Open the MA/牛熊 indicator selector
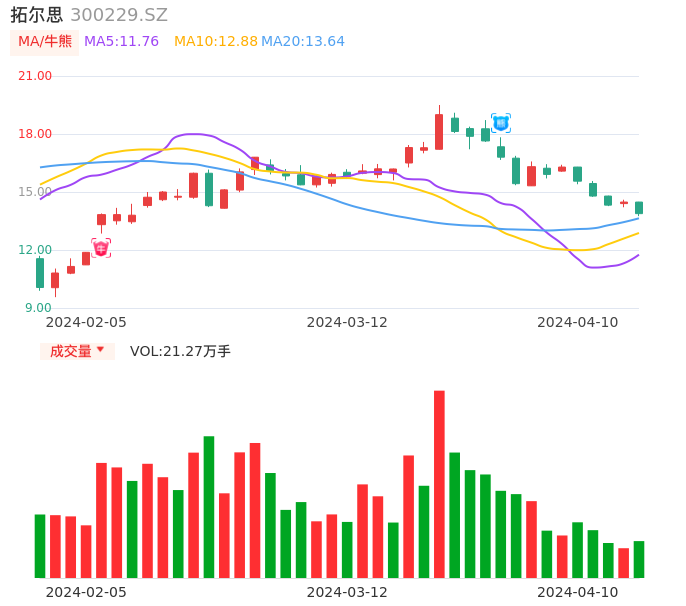This screenshot has height=606, width=686. 44,42
